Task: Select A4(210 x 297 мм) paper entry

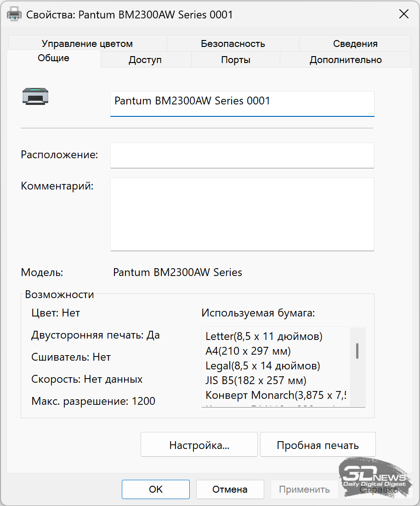Action: [248, 351]
